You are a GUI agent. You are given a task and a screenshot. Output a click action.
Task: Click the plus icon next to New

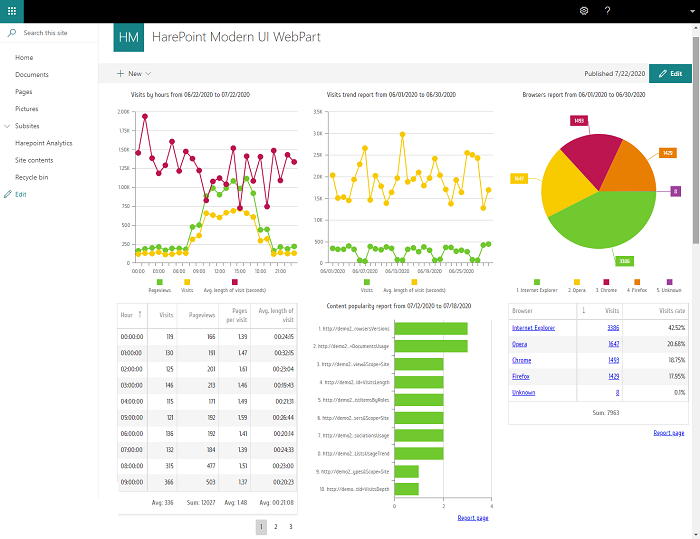pos(120,74)
